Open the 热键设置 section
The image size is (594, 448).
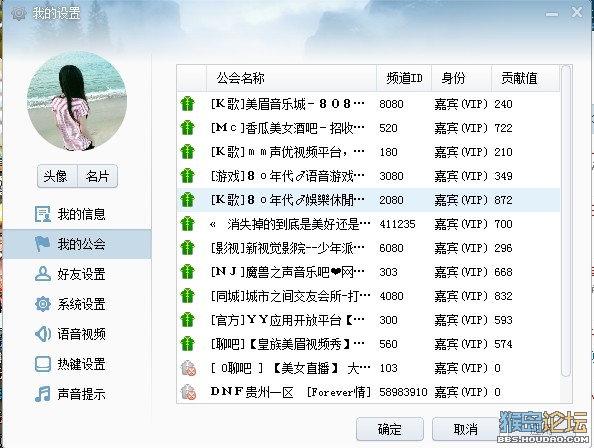81,364
